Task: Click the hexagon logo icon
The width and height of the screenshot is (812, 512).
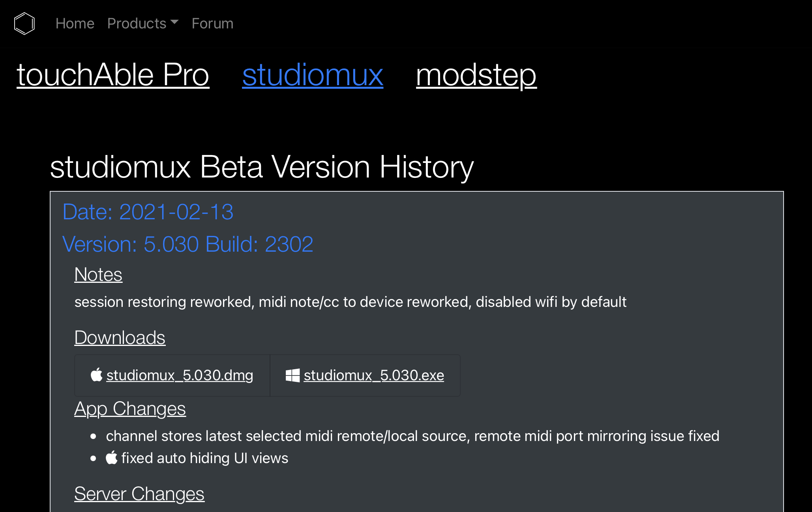Action: pyautogui.click(x=24, y=24)
